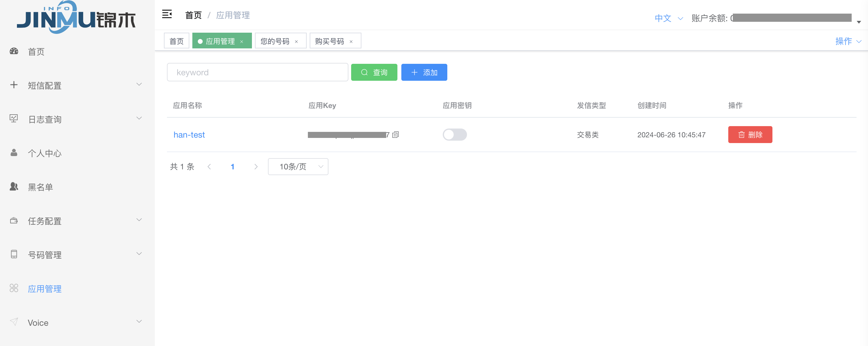Click the person icon beside 个人中心
Image resolution: width=868 pixels, height=346 pixels.
14,153
